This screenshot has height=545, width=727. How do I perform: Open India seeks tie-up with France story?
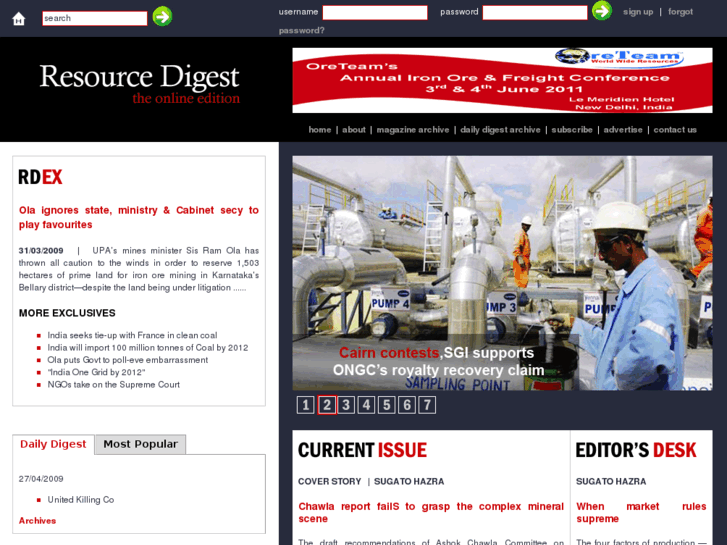click(132, 335)
